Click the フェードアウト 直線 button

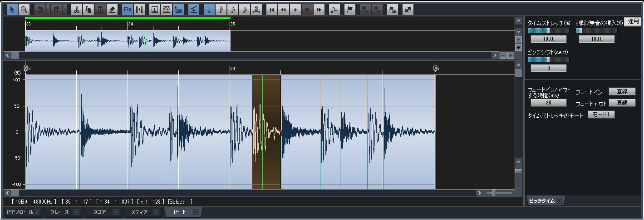coord(622,103)
